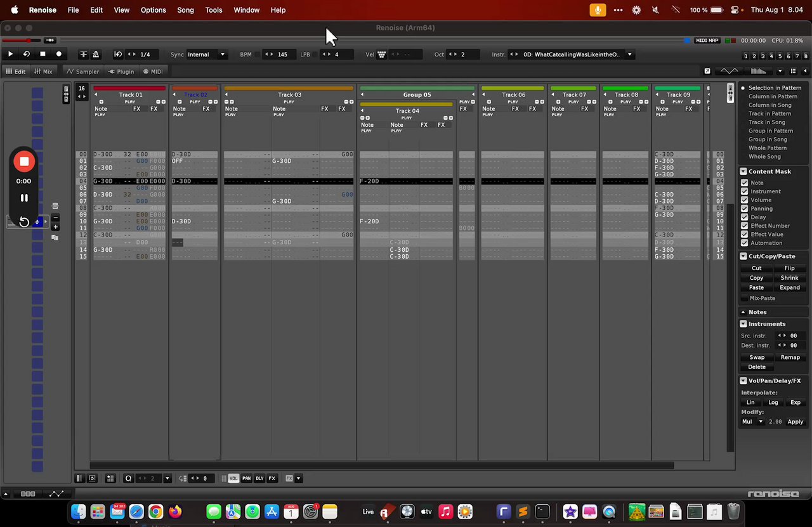This screenshot has height=527, width=812.
Task: Switch to the Mix tab
Action: point(43,72)
